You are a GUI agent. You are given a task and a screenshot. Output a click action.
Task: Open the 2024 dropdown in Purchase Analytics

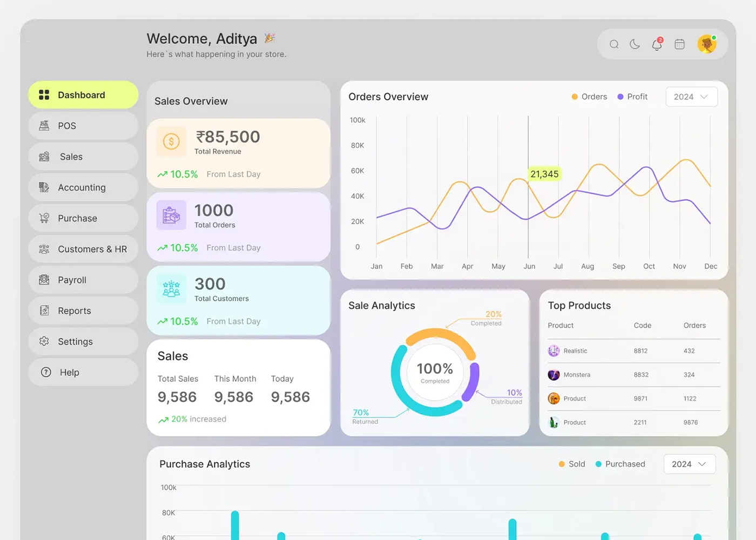(689, 464)
